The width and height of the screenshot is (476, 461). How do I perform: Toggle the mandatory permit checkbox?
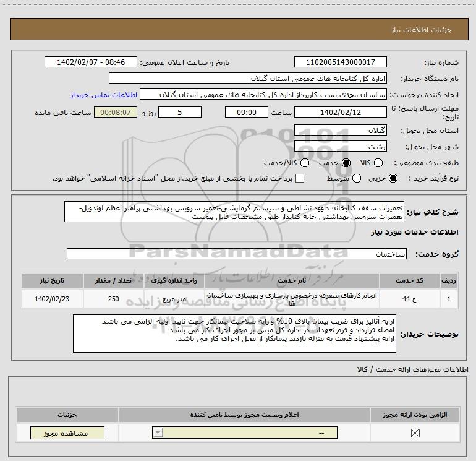[x=415, y=433]
